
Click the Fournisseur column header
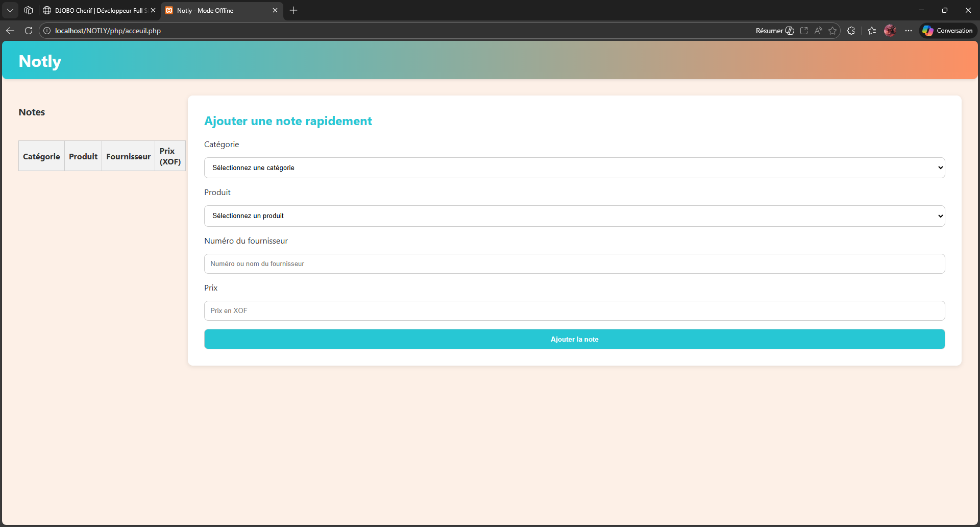coord(128,156)
